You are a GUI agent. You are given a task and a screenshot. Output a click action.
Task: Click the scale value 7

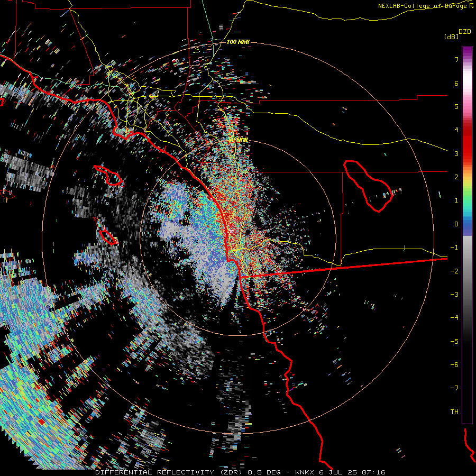tap(456, 59)
